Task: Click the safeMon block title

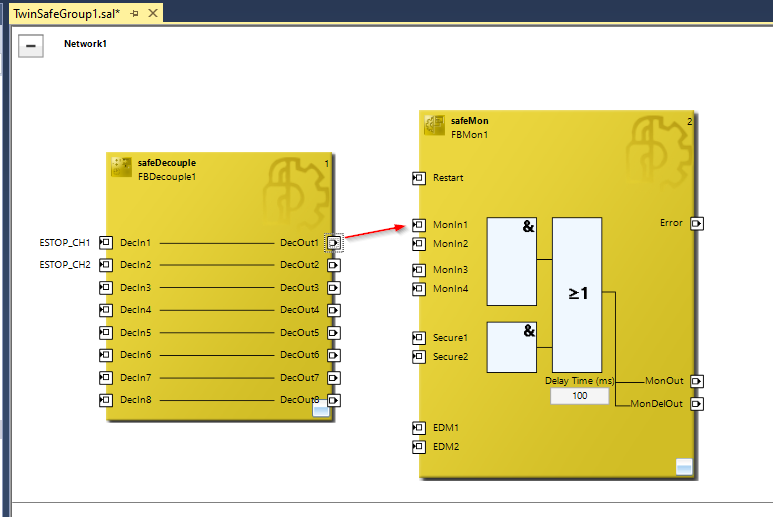Action: [x=470, y=121]
